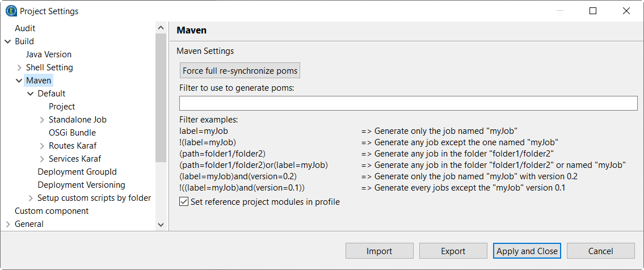
Task: Click the poms filter text field
Action: [408, 103]
